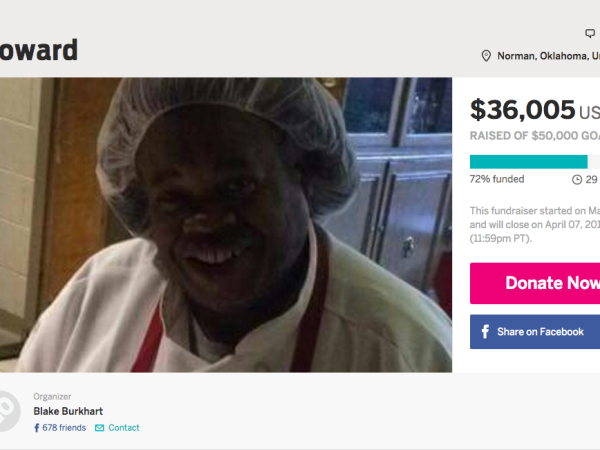Click the clock icon beside days remaining

pos(577,179)
